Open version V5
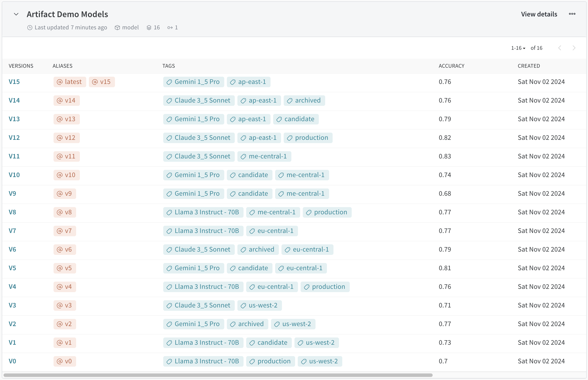This screenshot has height=380, width=588. pyautogui.click(x=12, y=268)
